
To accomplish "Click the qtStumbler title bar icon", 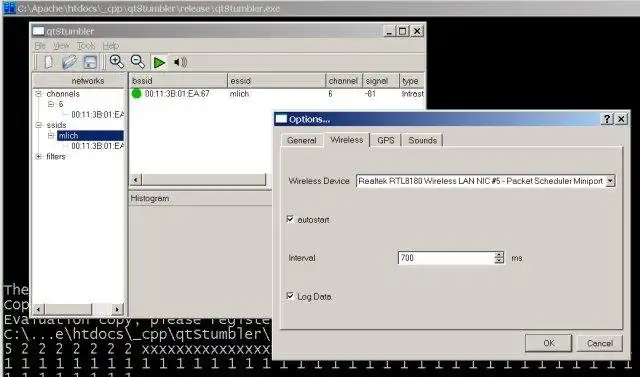I will point(38,31).
